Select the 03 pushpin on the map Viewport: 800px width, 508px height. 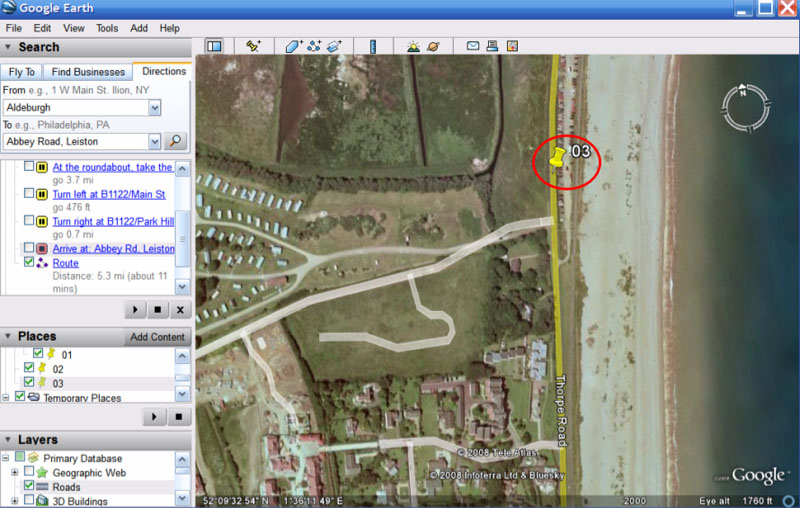557,158
